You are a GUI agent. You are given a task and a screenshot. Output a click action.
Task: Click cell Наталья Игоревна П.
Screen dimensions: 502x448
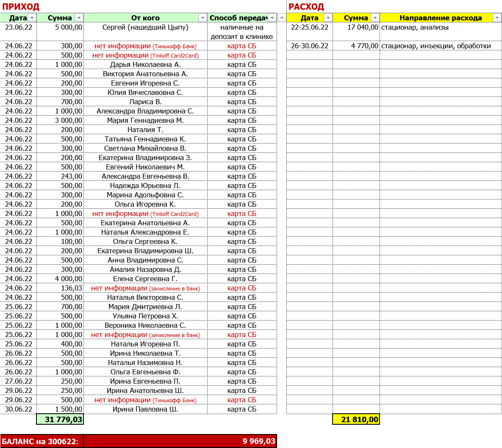point(145,344)
